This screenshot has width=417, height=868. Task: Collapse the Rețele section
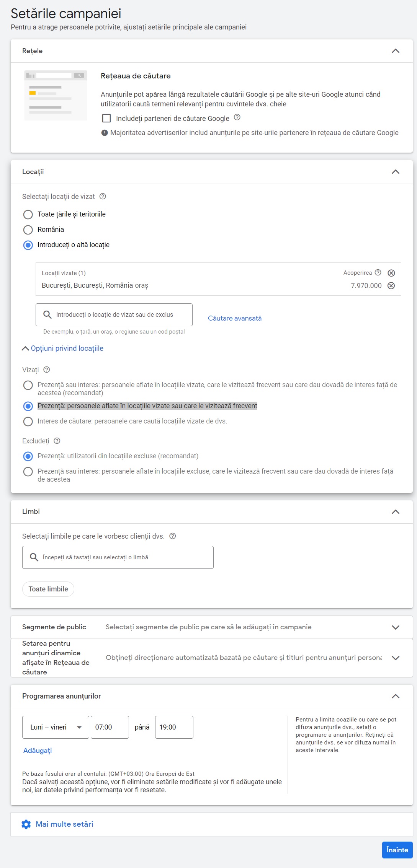[x=396, y=51]
